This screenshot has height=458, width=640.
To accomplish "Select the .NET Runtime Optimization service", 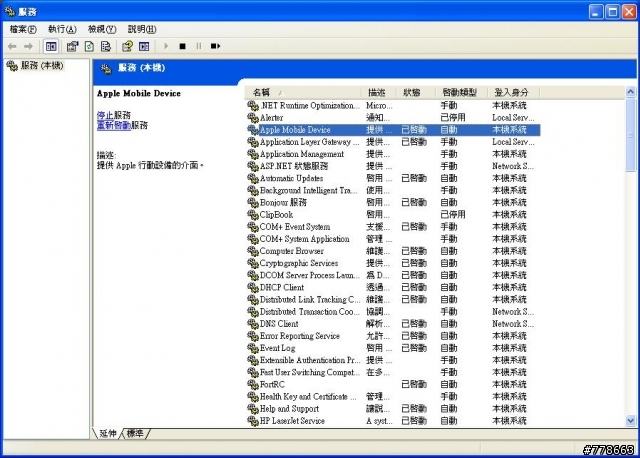I will (393, 105).
